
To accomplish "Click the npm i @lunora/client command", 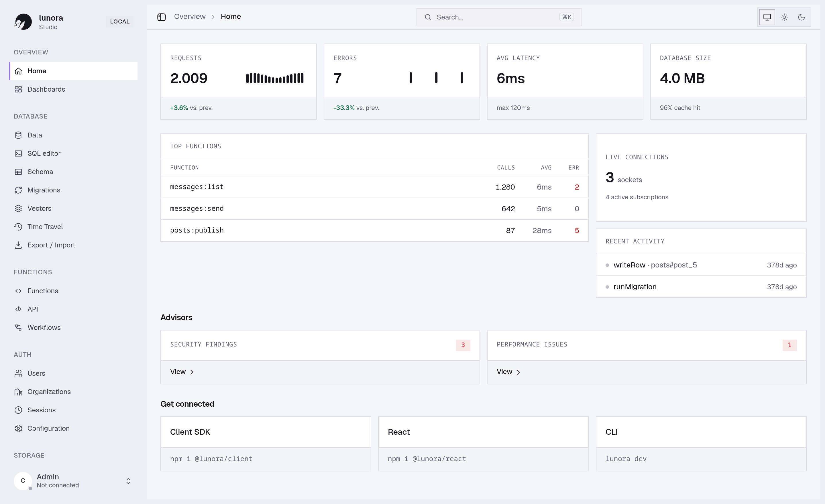I will point(211,459).
